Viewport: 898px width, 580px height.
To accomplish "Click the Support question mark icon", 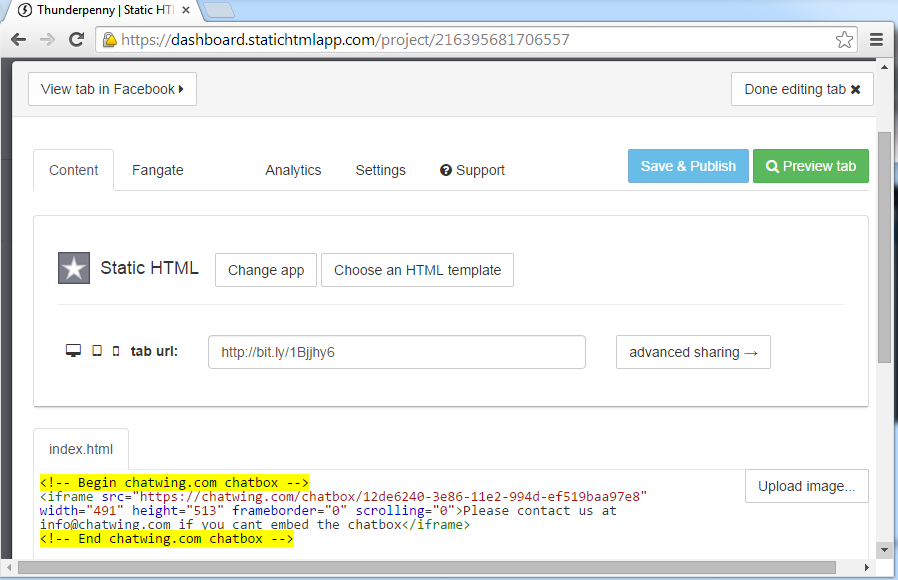I will point(446,170).
